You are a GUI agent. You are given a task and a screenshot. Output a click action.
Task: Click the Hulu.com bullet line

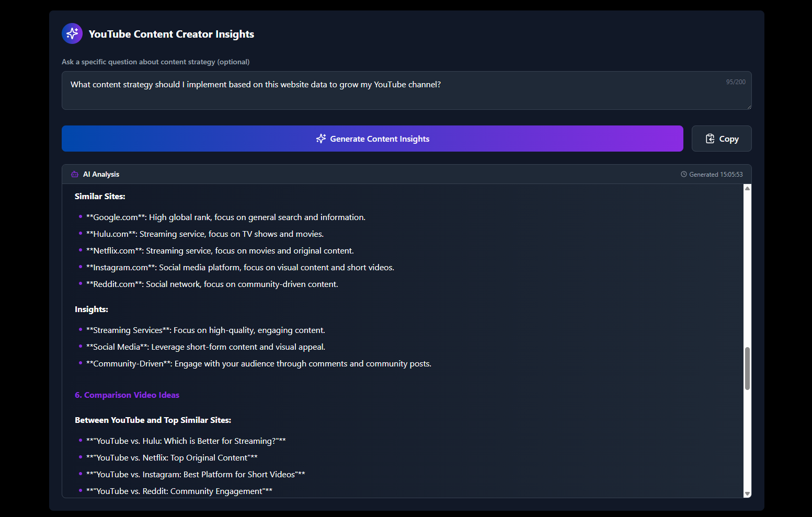click(205, 234)
